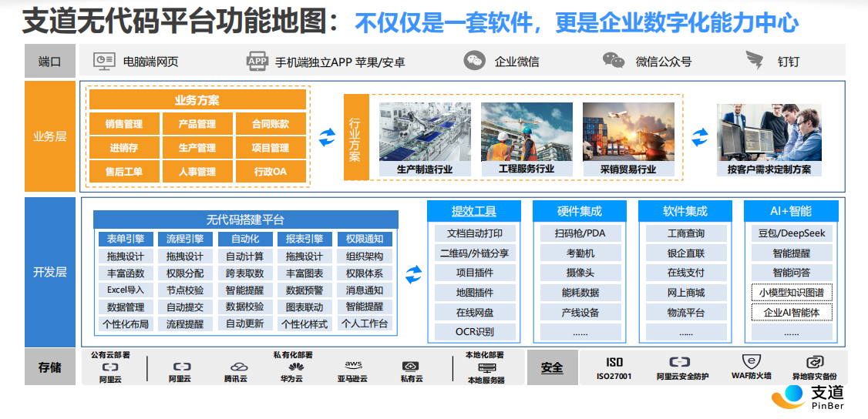
Task: Select the 本地服务器 server icon
Action: point(486,368)
